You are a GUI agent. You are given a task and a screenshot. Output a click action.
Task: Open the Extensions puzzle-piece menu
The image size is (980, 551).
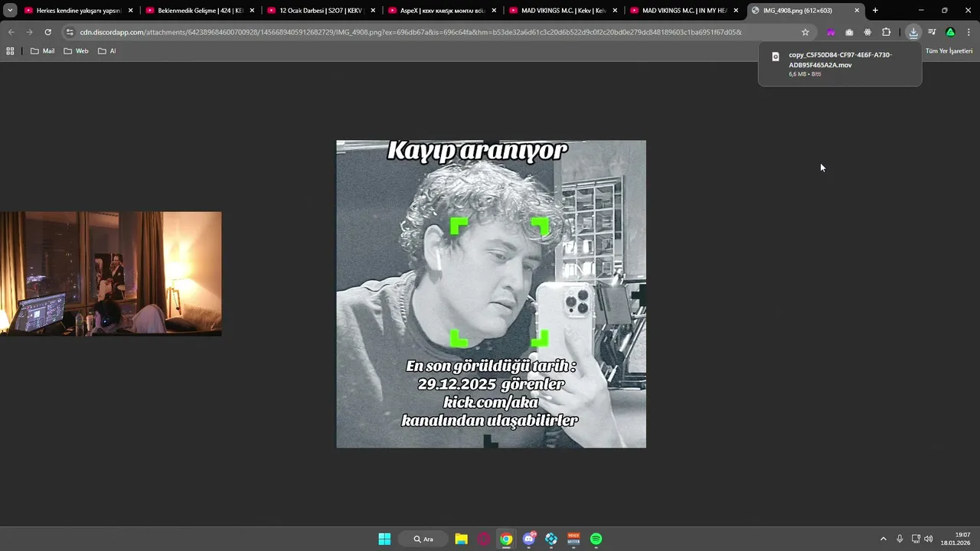coord(887,32)
